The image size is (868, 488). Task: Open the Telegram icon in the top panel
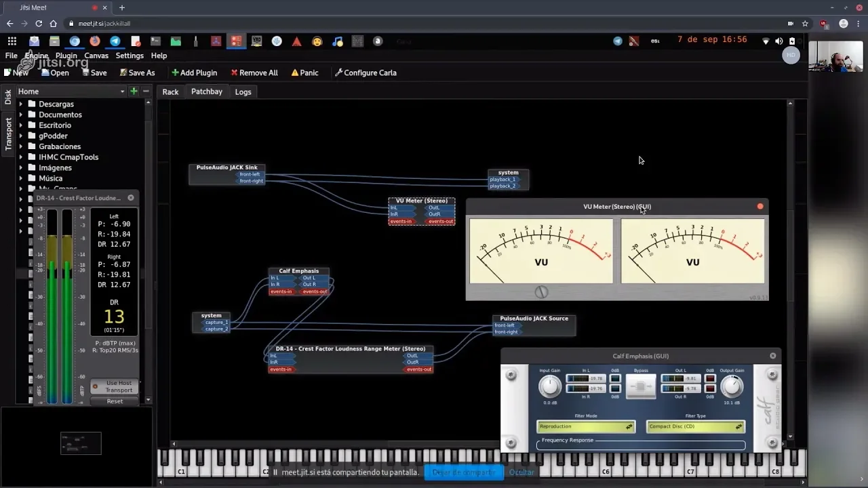tap(115, 41)
